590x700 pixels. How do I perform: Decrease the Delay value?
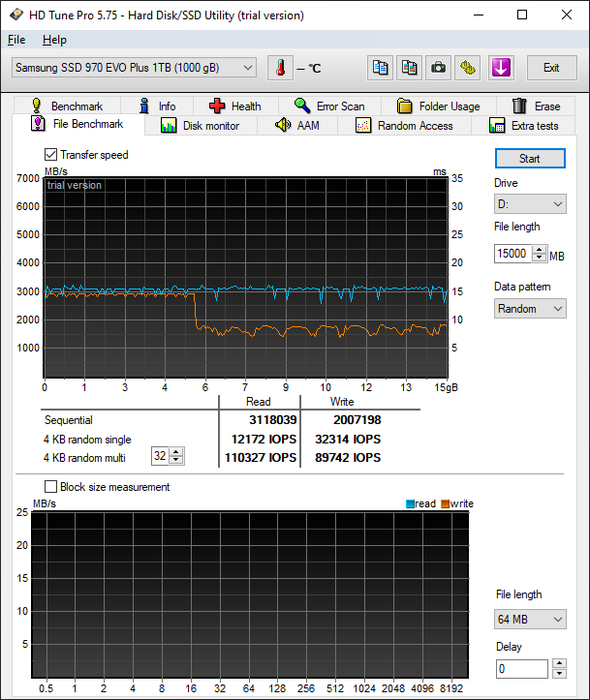(x=559, y=674)
